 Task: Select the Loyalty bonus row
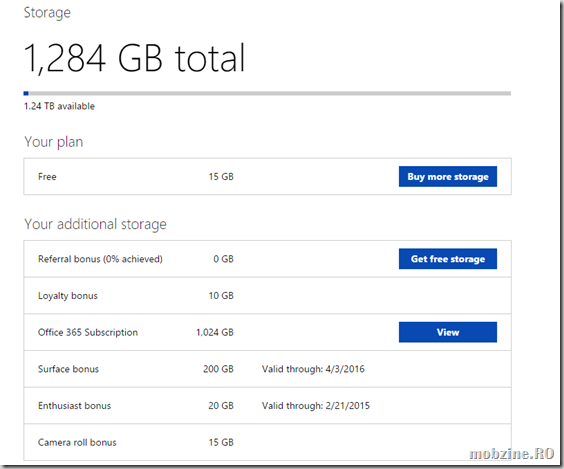(267, 296)
